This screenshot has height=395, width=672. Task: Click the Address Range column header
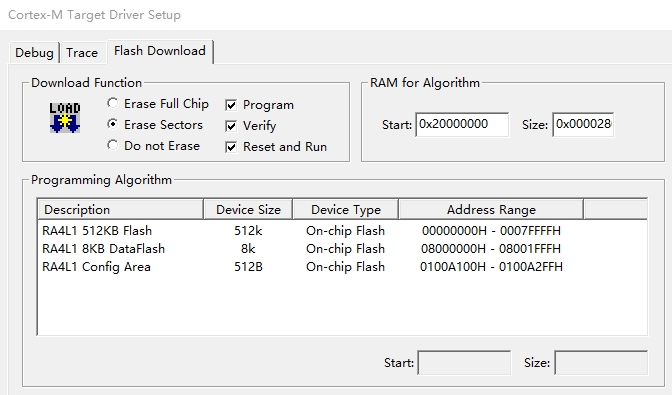pos(491,209)
